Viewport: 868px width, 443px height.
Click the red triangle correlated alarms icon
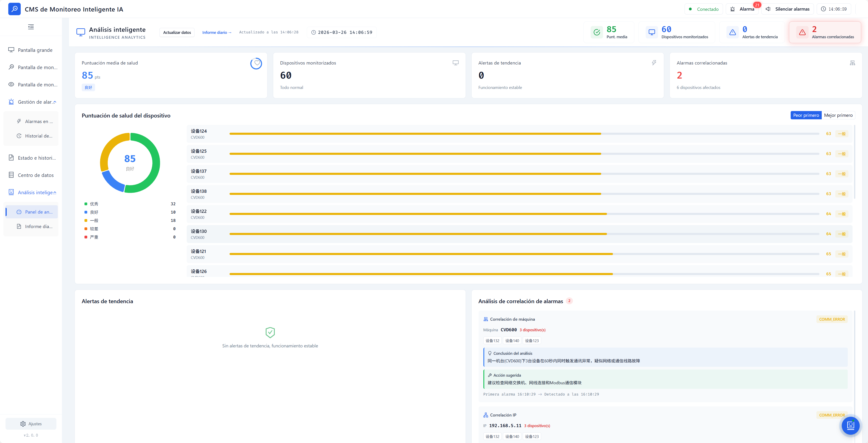802,32
